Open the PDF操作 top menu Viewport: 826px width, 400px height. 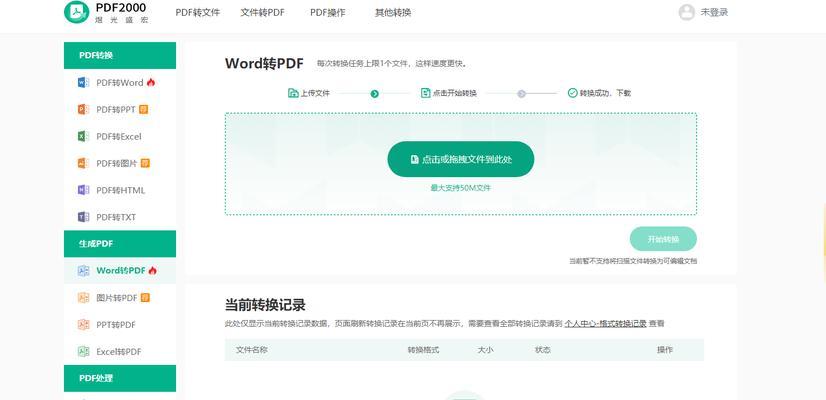328,13
